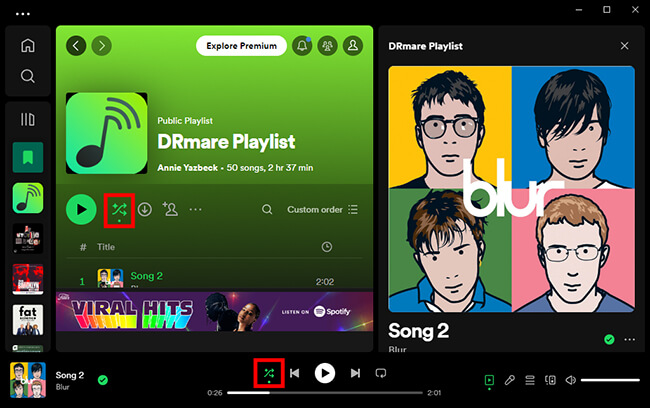This screenshot has width=650, height=408.
Task: Go to Home in sidebar
Action: click(x=28, y=45)
